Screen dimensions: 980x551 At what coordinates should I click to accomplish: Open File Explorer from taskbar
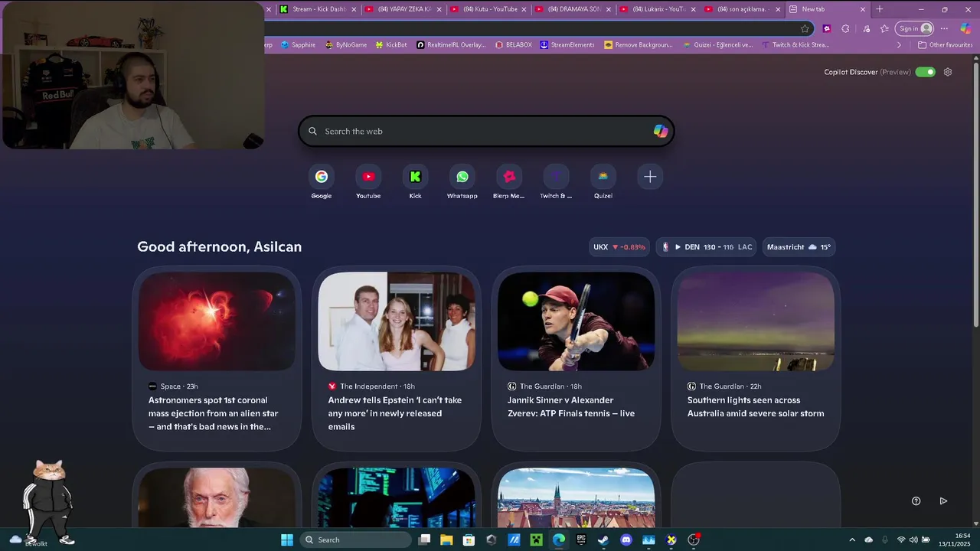point(446,540)
